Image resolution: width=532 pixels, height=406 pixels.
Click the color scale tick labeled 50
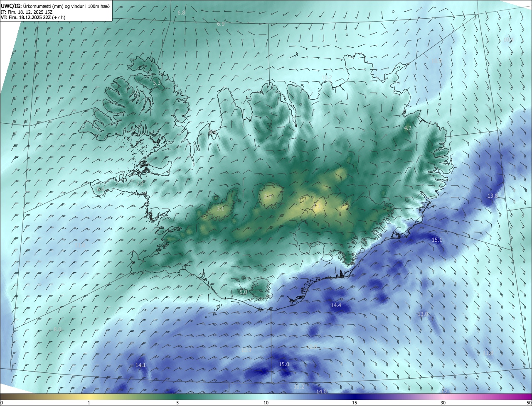pos(529,403)
